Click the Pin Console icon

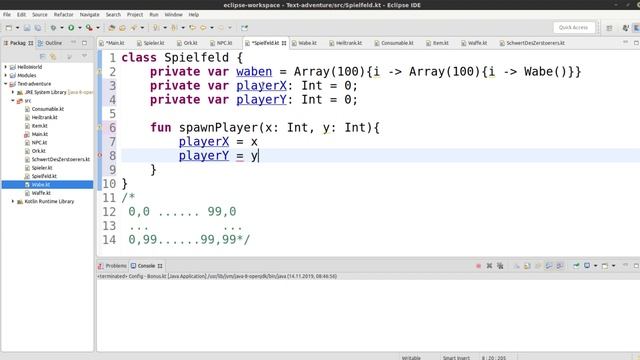click(576, 266)
